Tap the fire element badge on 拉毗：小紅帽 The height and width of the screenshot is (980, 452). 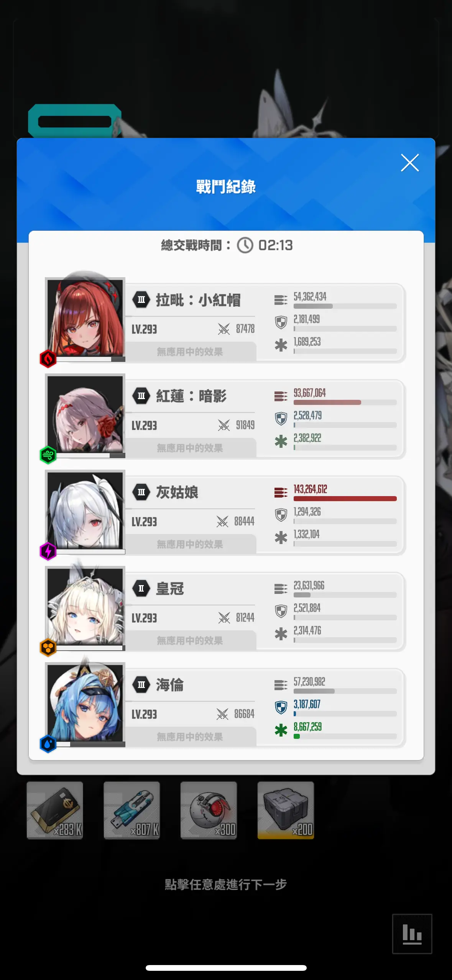coord(48,359)
